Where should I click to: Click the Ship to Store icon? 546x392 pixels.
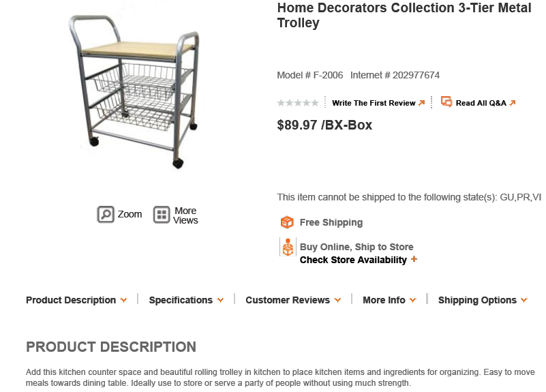(288, 247)
